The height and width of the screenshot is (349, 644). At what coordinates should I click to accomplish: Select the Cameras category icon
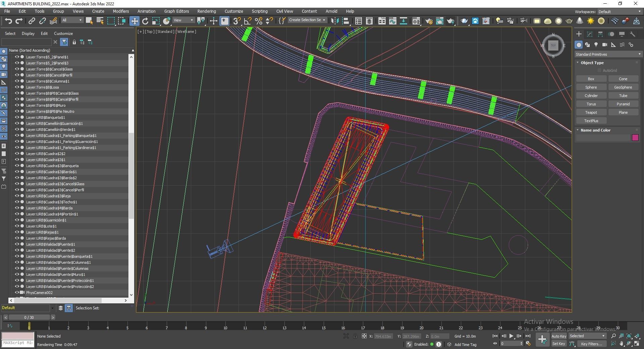605,45
